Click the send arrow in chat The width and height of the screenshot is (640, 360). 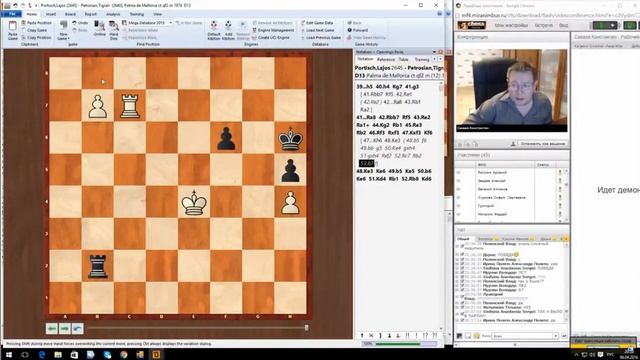point(564,336)
